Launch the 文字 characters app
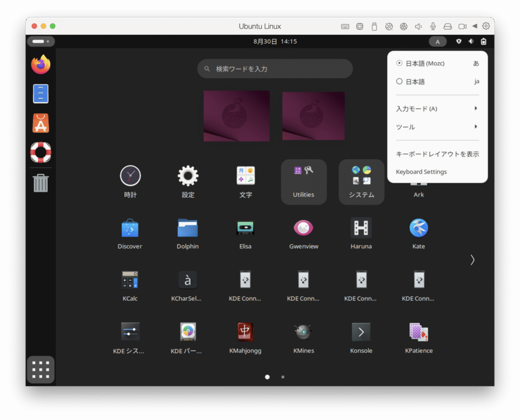Viewport: 520px width, 420px height. pyautogui.click(x=245, y=181)
